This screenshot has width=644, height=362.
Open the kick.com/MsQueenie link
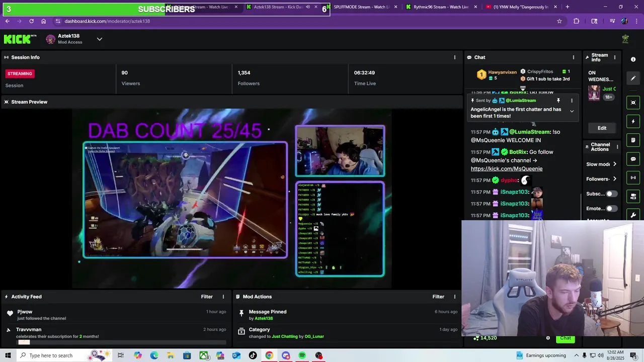(507, 169)
